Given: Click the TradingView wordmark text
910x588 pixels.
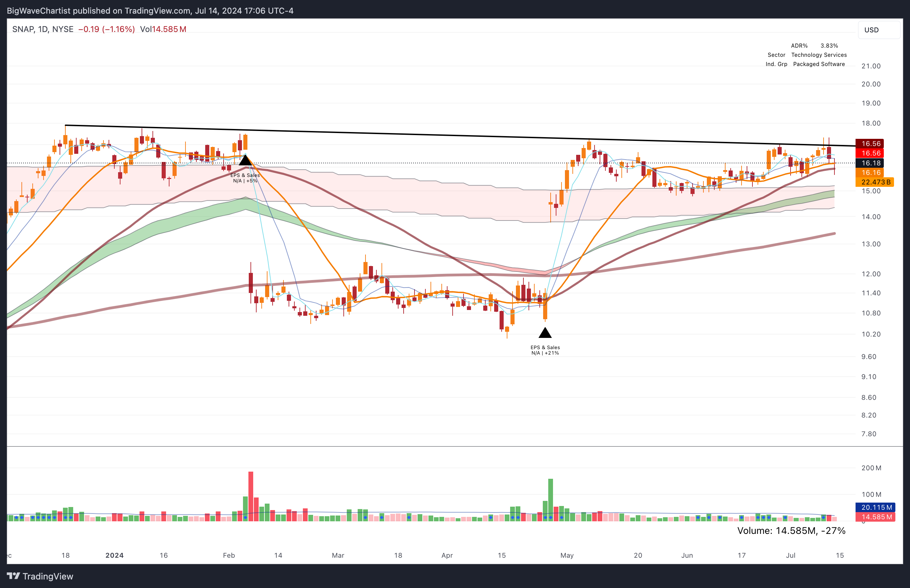Looking at the screenshot, I should click(x=48, y=576).
